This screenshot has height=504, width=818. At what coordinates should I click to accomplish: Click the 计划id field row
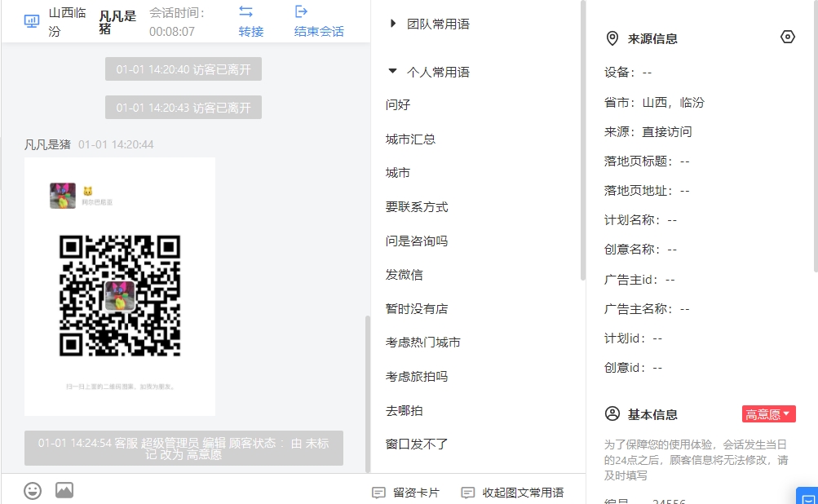[x=634, y=338]
